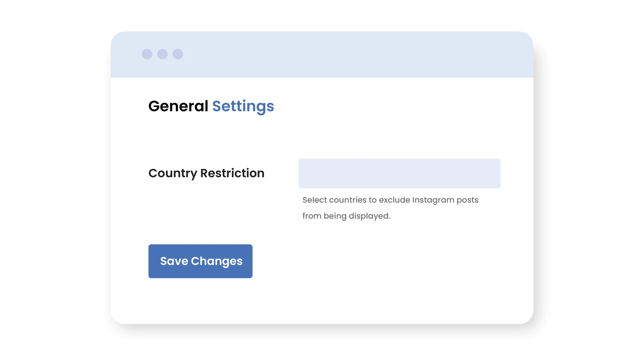Viewport: 635px width, 364px height.
Task: Click the middle dot in the window header
Action: pos(162,54)
